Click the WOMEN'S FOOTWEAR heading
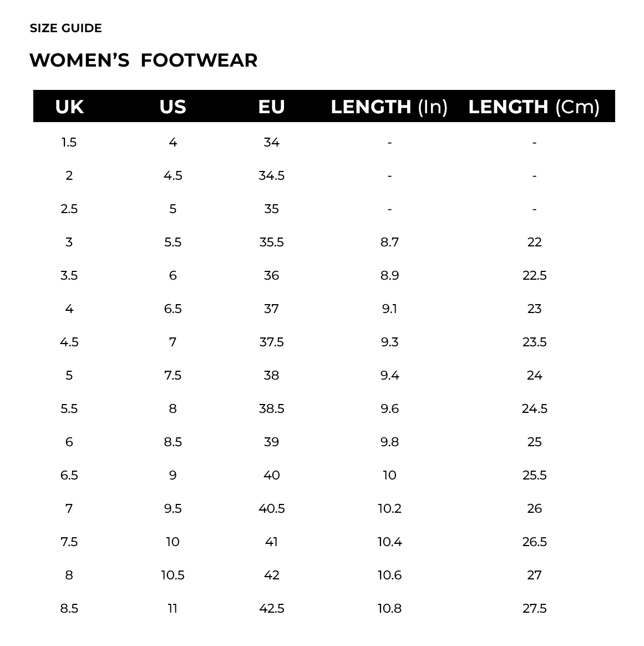The image size is (644, 646). point(143,60)
